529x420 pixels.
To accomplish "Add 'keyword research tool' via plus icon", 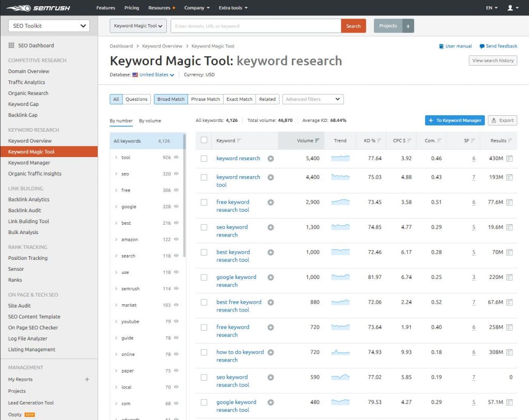I will (271, 177).
